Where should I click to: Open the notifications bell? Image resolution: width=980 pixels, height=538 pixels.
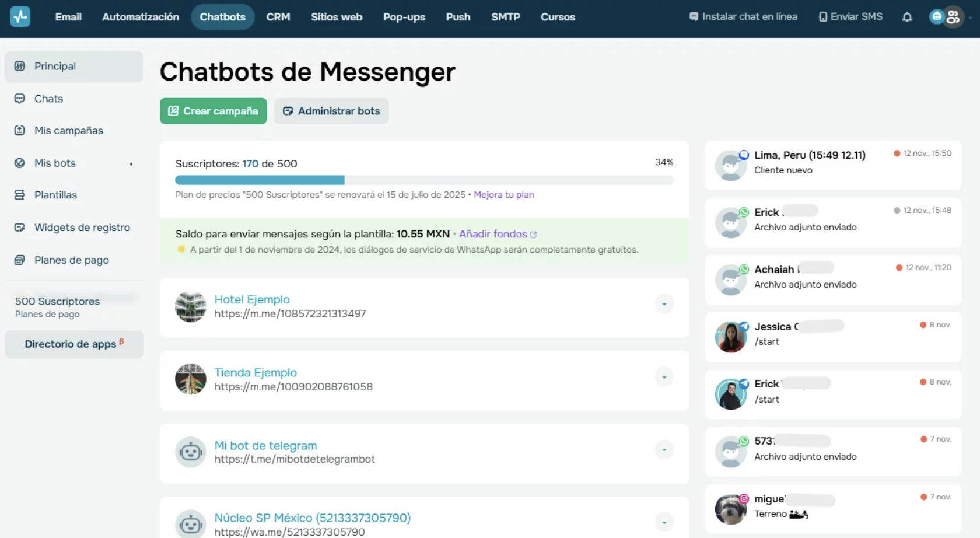click(907, 17)
